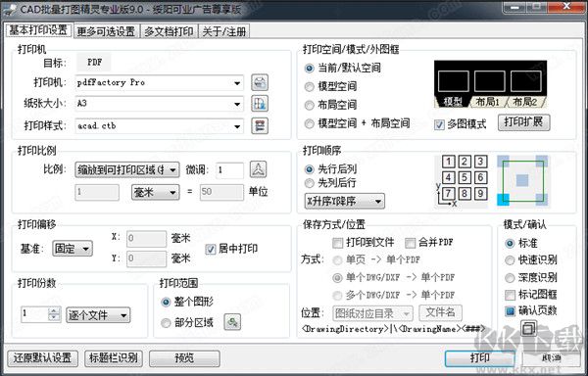Screen dimensions: 588x376
Task: Open printer properties icon beside pdfFactory Pro
Action: pyautogui.click(x=260, y=82)
